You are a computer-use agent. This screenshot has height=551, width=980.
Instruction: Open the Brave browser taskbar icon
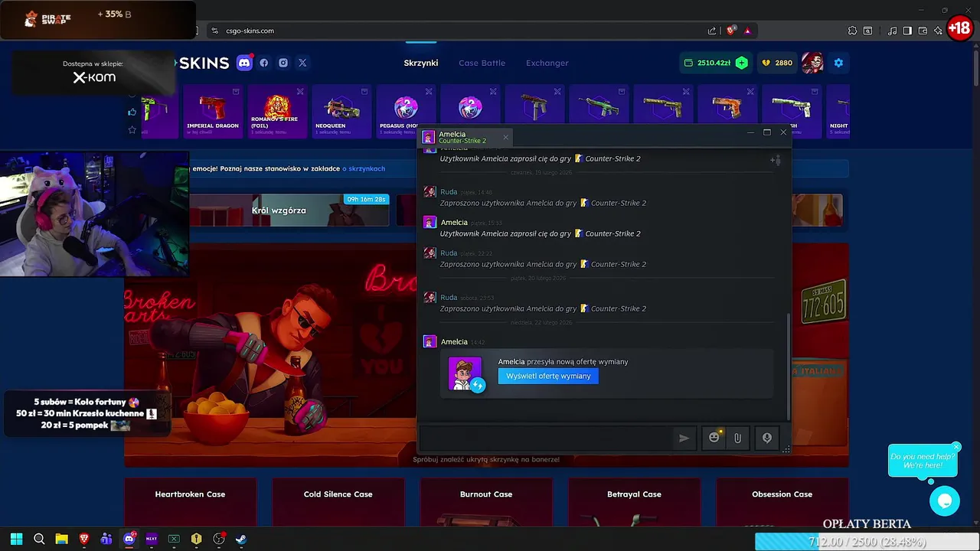84,539
